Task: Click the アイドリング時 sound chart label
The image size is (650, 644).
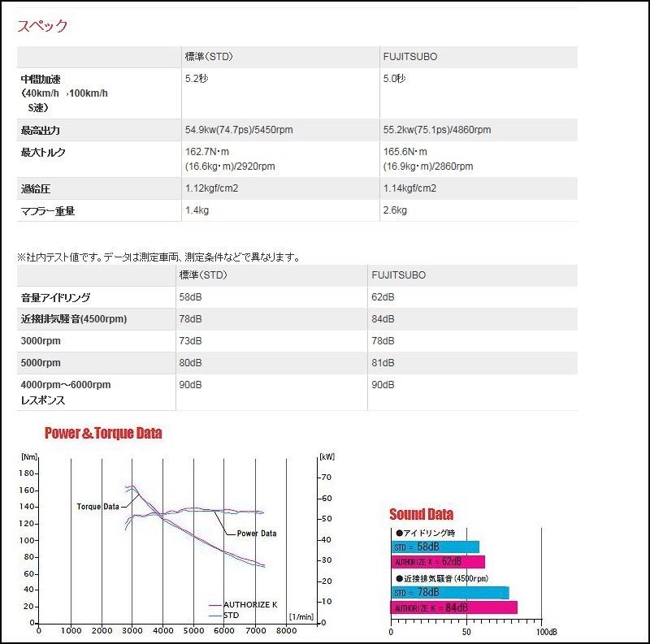Action: click(425, 534)
